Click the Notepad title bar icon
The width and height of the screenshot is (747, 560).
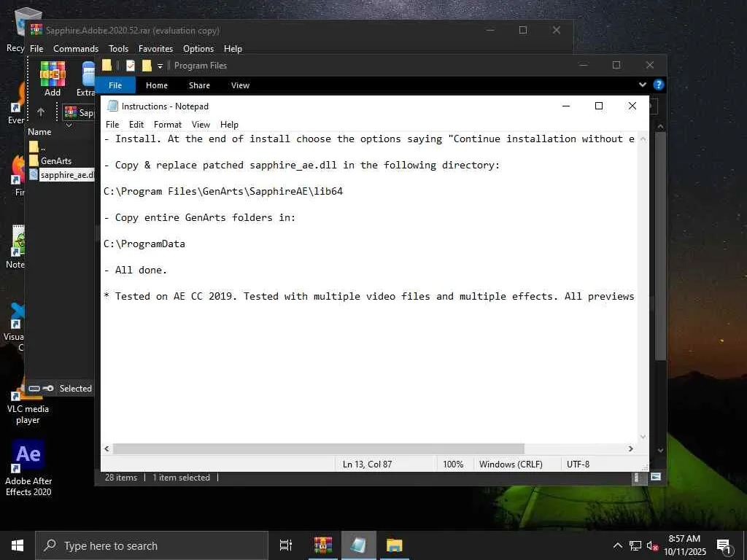[x=112, y=106]
